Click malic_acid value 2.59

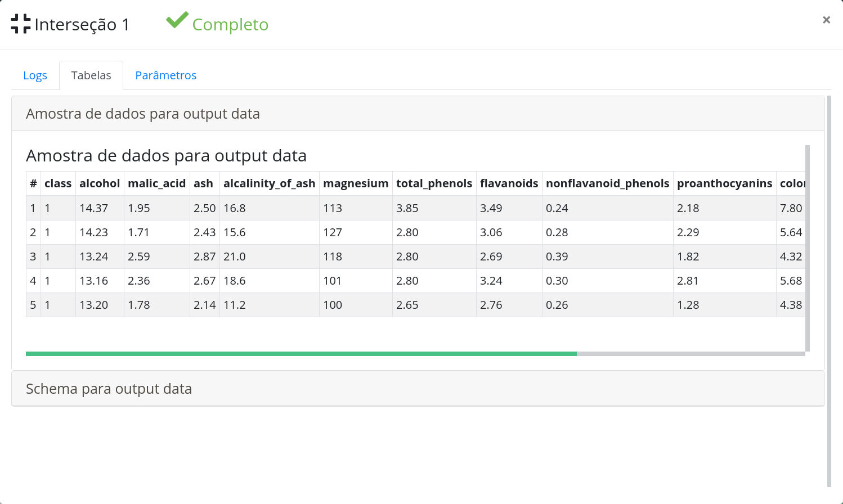click(x=139, y=256)
